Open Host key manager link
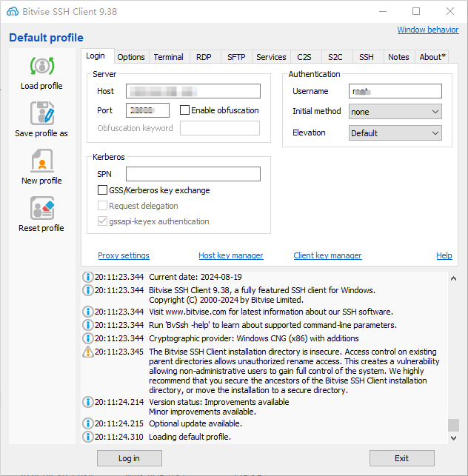This screenshot has height=476, width=468. [231, 255]
